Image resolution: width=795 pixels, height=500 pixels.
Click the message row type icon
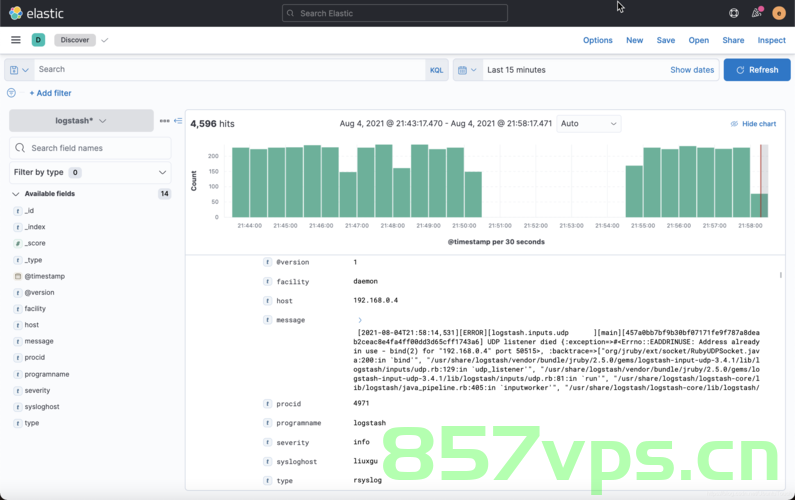267,319
